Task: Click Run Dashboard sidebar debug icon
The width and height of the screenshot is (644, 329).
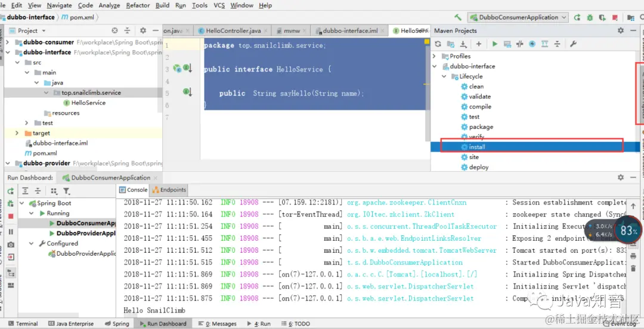Action: [x=11, y=203]
